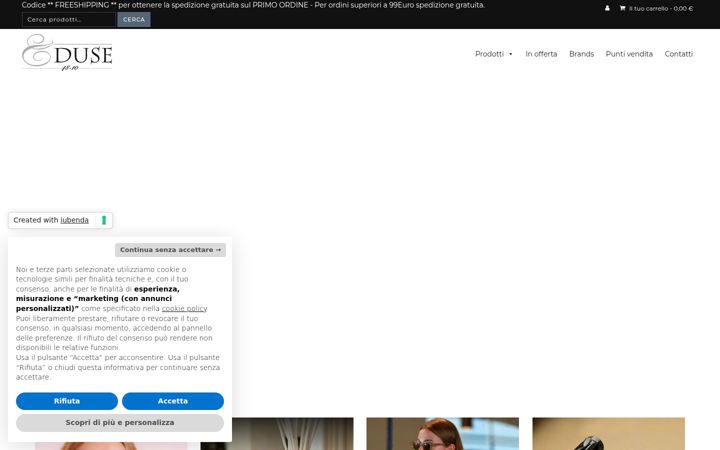Open the user account icon
This screenshot has height=450, width=720.
point(607,8)
